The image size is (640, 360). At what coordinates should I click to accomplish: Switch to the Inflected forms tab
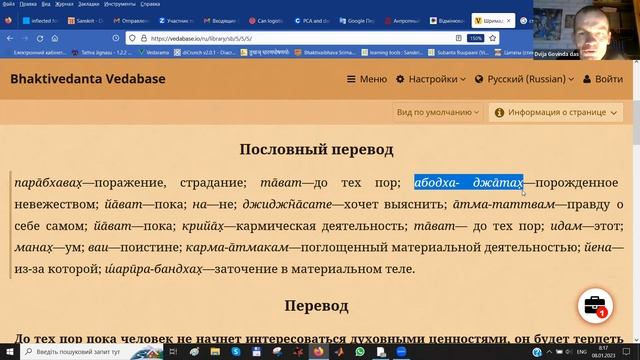(x=40, y=20)
